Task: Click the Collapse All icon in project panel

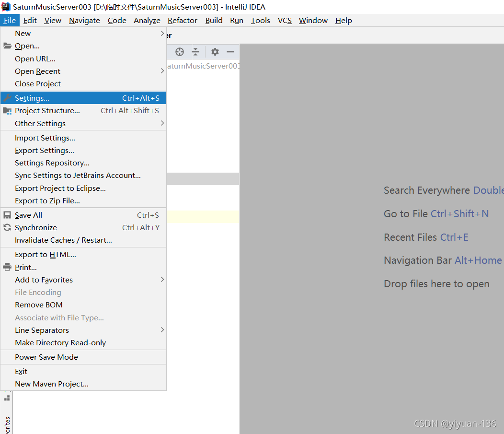Action: click(195, 52)
